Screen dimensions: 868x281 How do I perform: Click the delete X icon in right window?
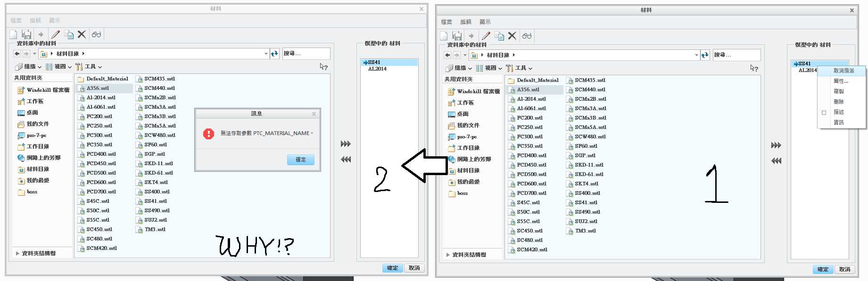point(513,36)
